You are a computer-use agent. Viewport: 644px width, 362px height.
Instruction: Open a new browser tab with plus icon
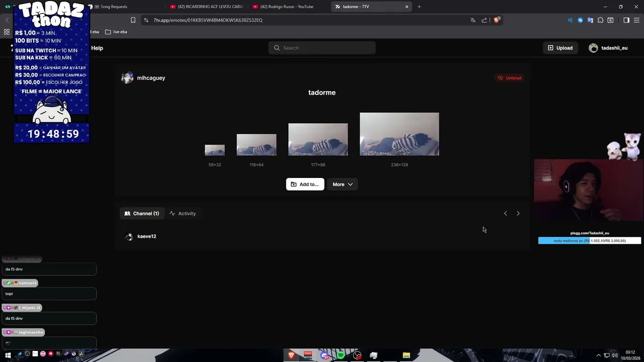(x=419, y=7)
